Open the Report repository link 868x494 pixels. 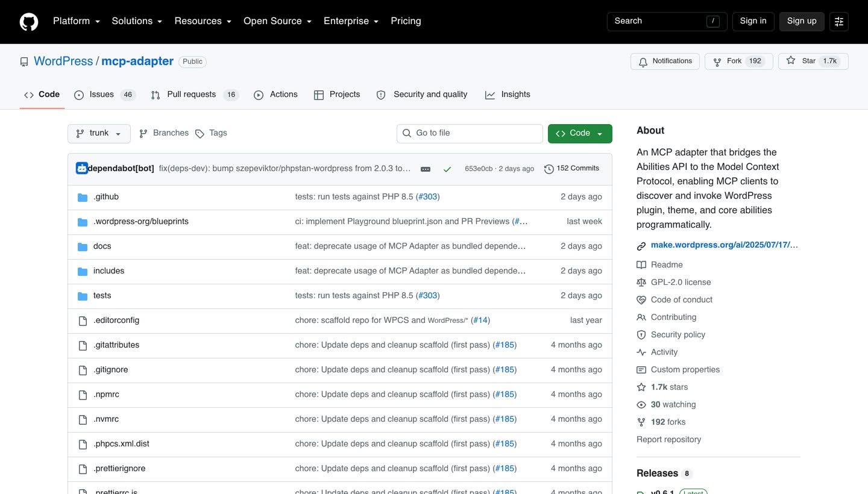[x=668, y=440]
